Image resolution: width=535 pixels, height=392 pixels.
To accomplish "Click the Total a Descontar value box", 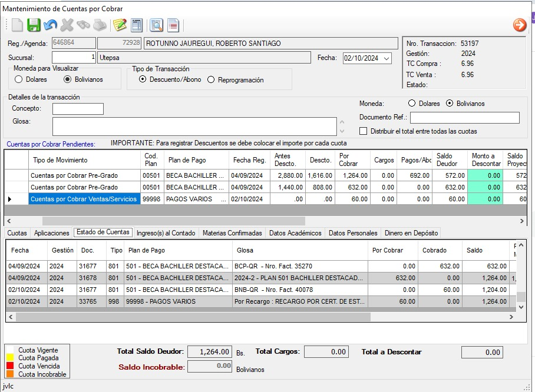I will [482, 352].
